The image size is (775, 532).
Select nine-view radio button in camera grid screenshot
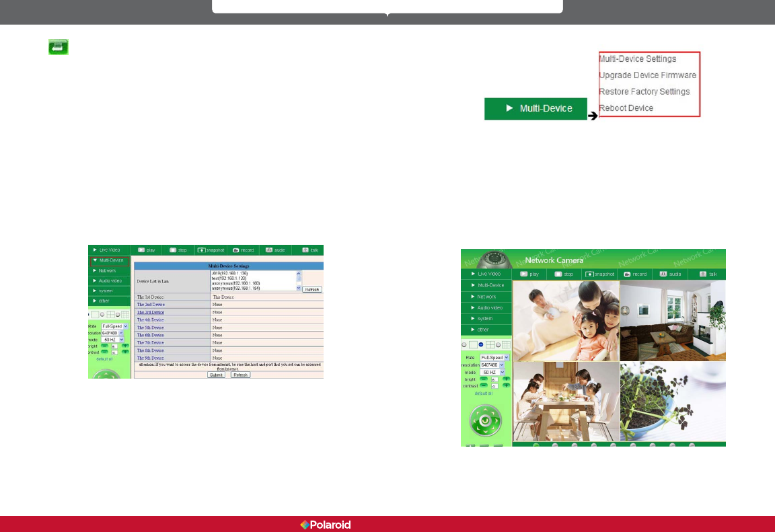click(x=499, y=345)
